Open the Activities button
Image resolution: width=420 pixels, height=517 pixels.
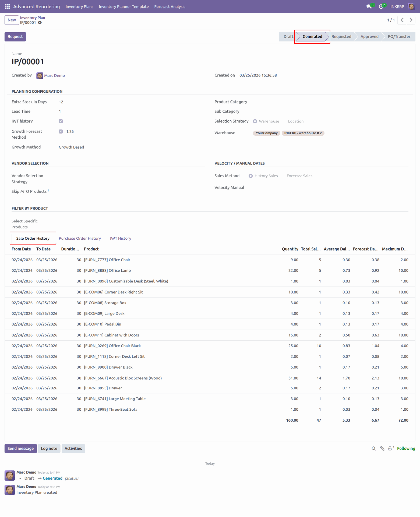tap(73, 448)
